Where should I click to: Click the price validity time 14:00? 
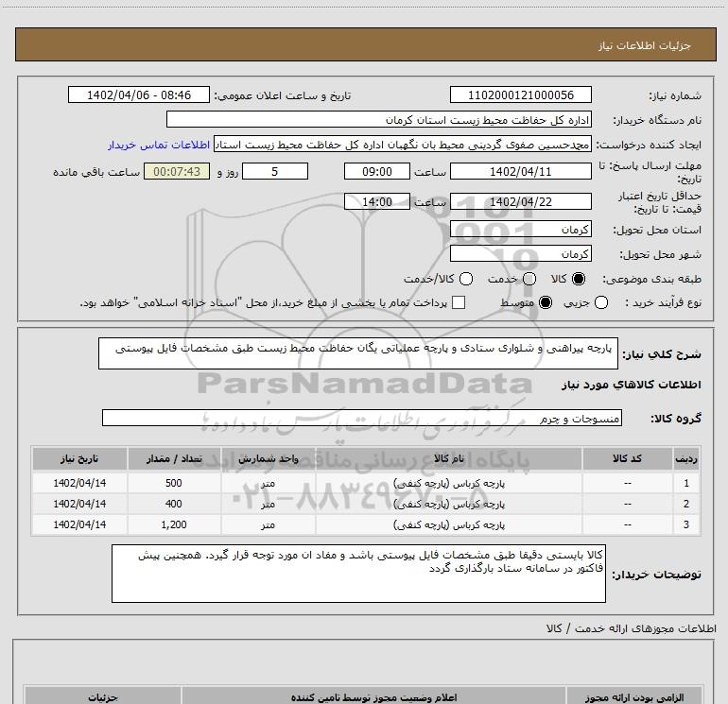click(377, 202)
